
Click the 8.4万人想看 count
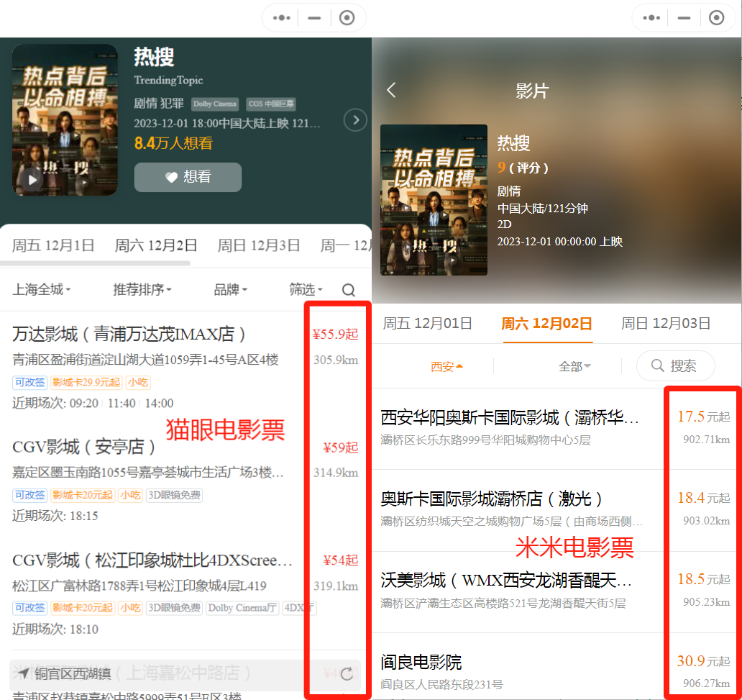(174, 143)
